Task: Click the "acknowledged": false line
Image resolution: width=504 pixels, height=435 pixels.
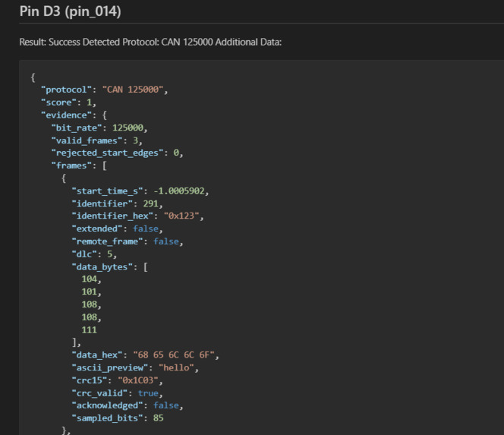Action: [x=128, y=405]
